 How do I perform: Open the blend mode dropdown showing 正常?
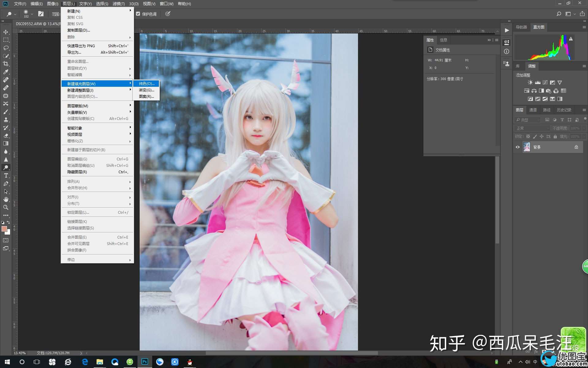(x=532, y=128)
